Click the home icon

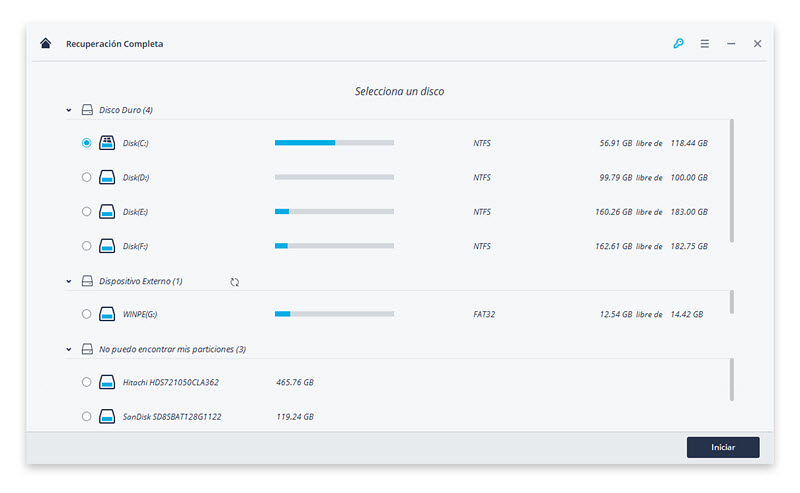[x=45, y=43]
